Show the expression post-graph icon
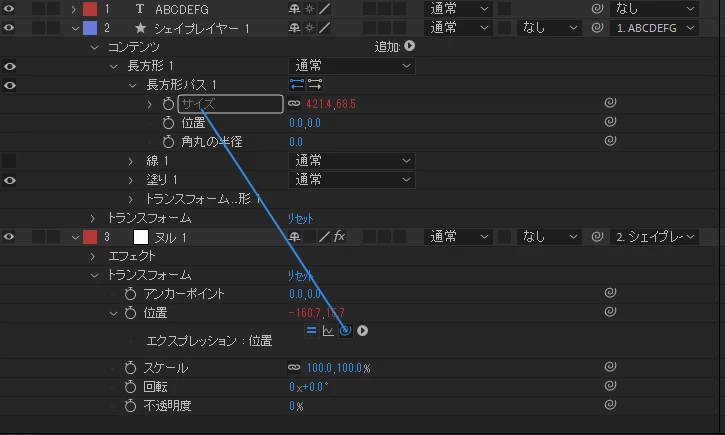725x435 pixels. (328, 331)
